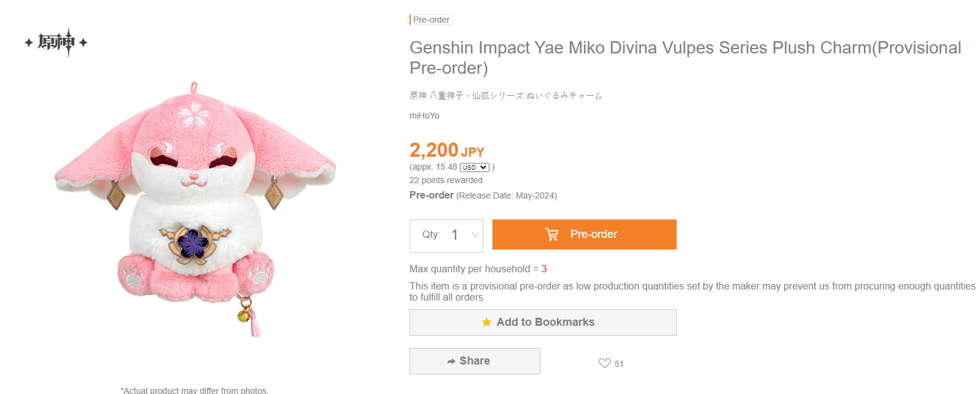
Task: Expand the Qty quantity dropdown
Action: coord(474,235)
